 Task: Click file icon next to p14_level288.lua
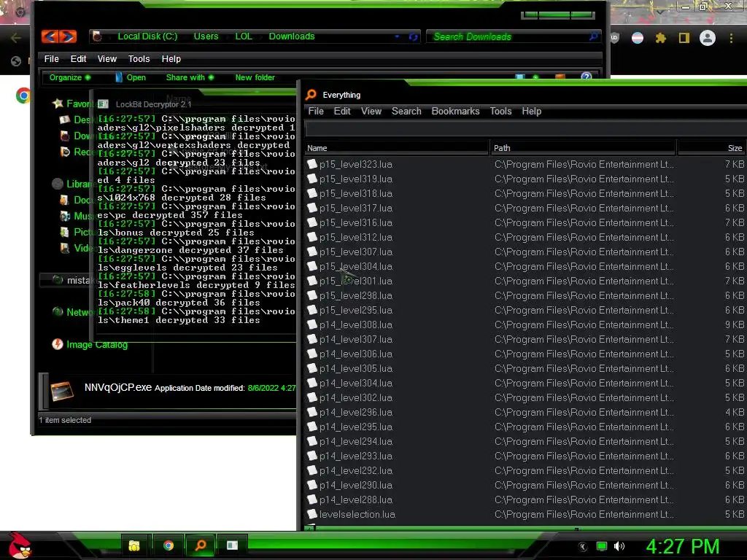tap(312, 499)
